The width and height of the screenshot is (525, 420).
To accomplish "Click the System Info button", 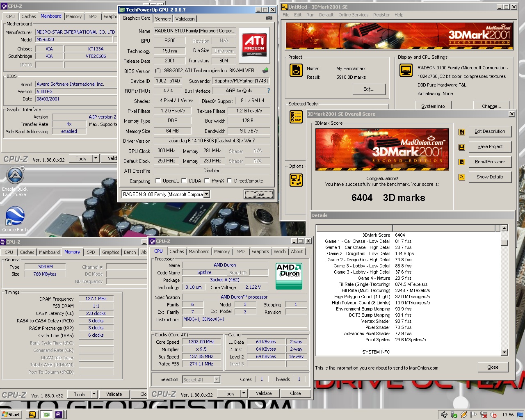I will coord(433,106).
